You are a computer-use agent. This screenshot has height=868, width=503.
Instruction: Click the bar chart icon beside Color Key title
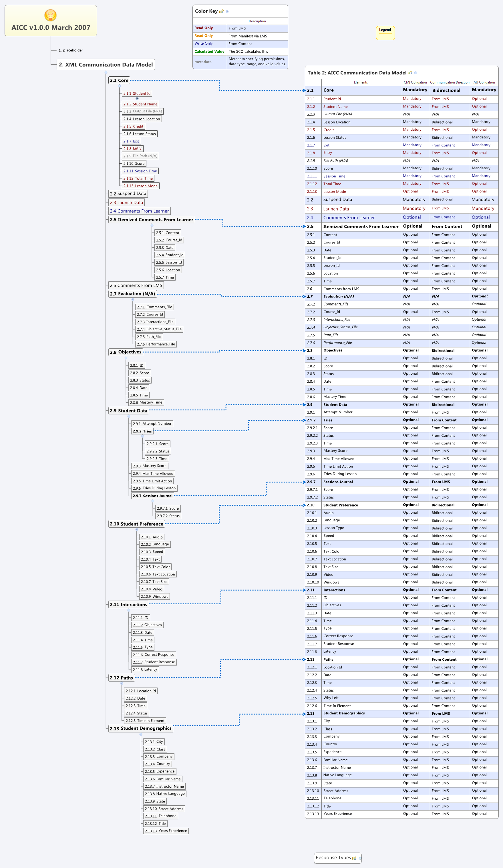[x=221, y=11]
